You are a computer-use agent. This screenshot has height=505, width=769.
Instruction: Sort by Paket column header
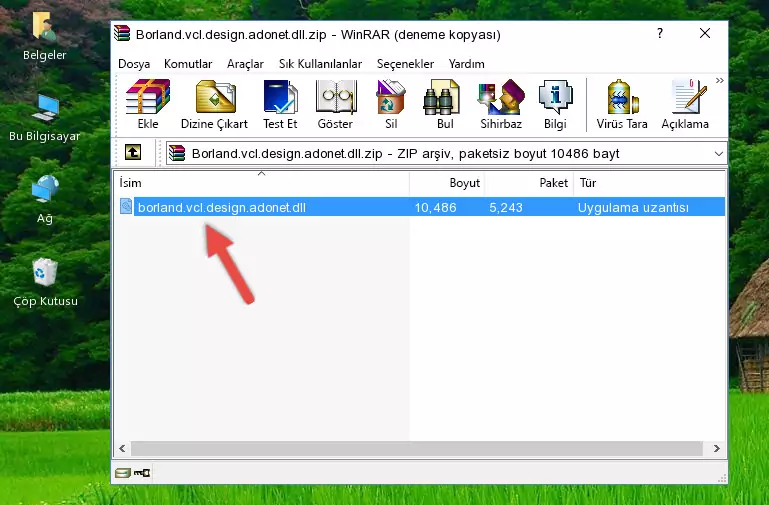(x=529, y=183)
